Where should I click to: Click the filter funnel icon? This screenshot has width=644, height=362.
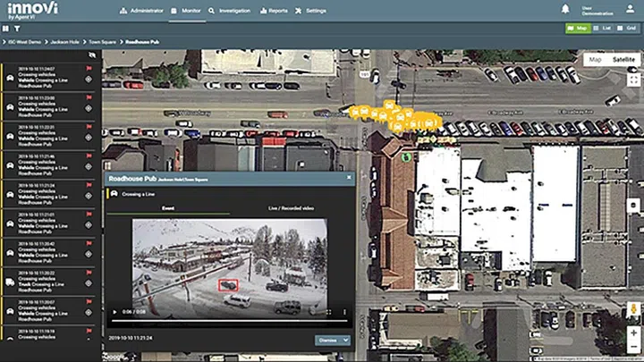[x=16, y=28]
